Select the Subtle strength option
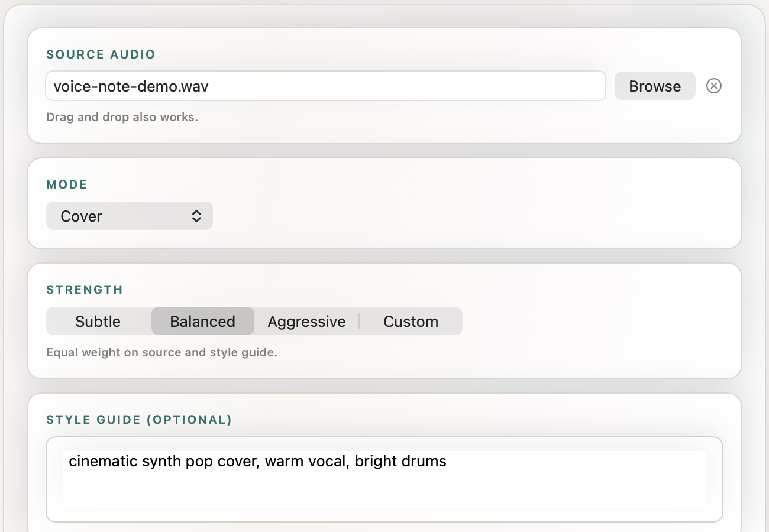Screen dimensions: 769x532 98,322
